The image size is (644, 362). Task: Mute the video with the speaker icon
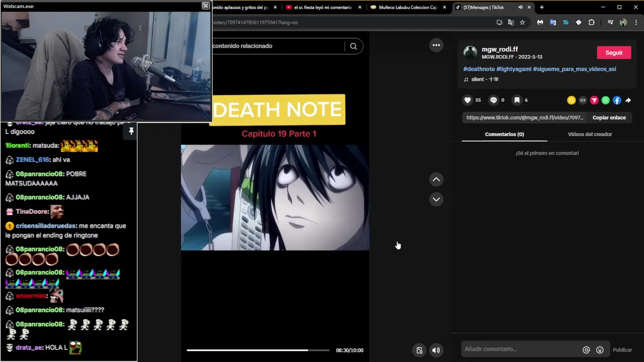pos(436,350)
